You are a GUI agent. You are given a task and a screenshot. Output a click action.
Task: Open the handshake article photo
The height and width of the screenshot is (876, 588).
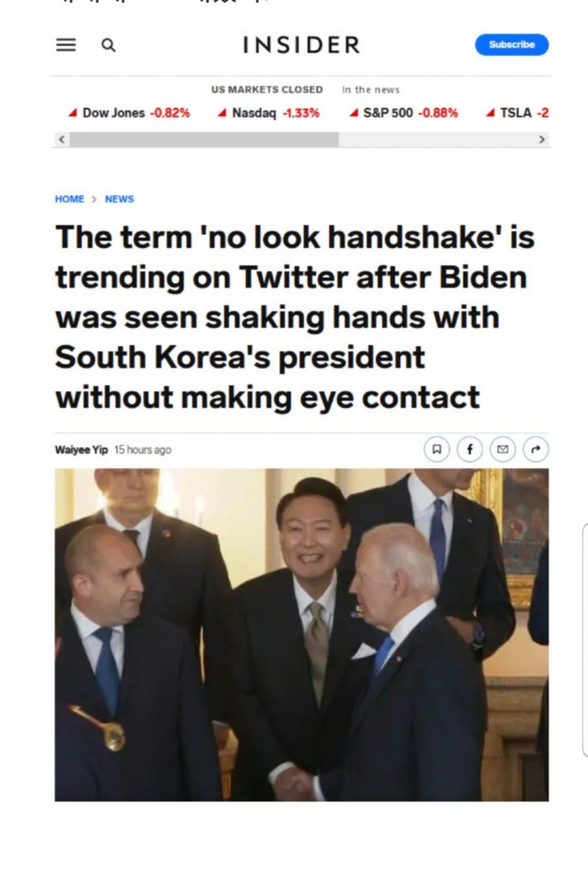point(302,635)
